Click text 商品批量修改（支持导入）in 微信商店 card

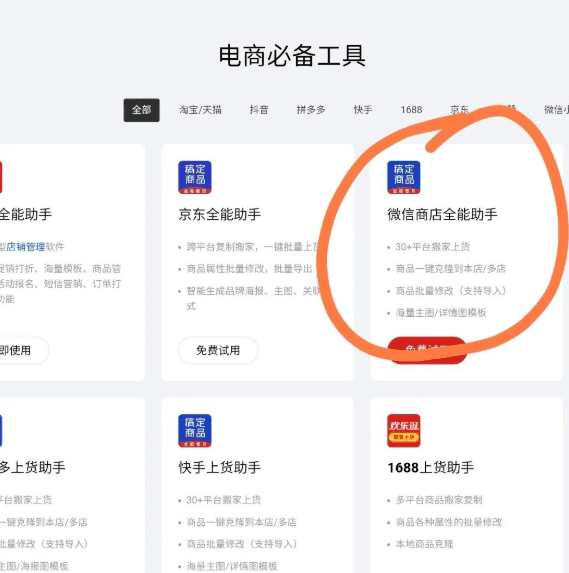(x=451, y=291)
